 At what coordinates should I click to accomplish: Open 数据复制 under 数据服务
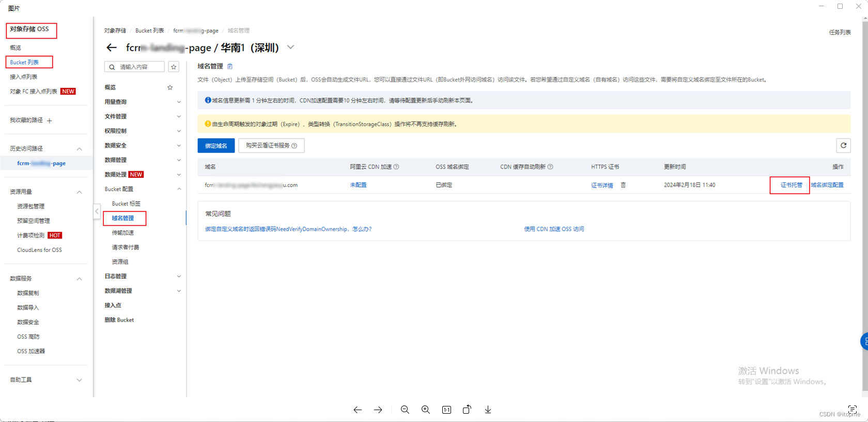point(28,293)
